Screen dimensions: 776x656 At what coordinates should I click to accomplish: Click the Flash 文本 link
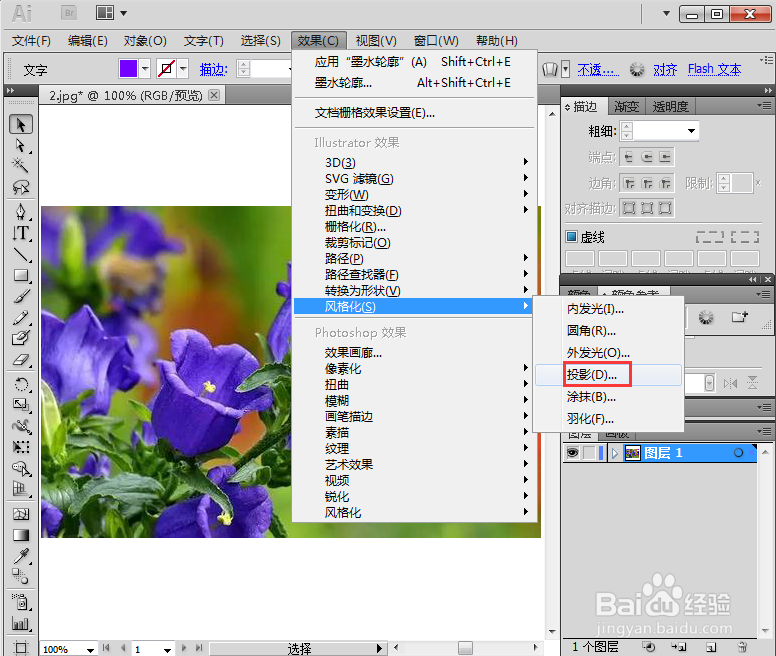pyautogui.click(x=714, y=69)
